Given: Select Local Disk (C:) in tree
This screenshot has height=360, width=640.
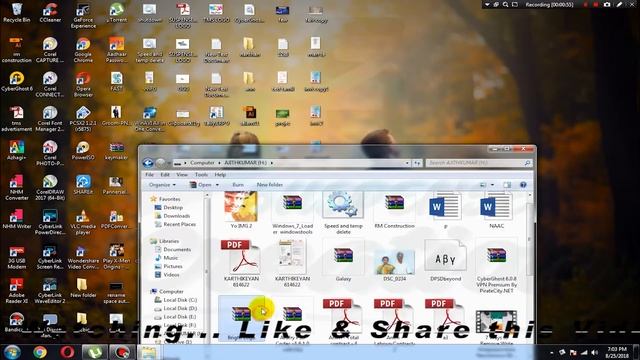Looking at the screenshot, I should pos(180,300).
